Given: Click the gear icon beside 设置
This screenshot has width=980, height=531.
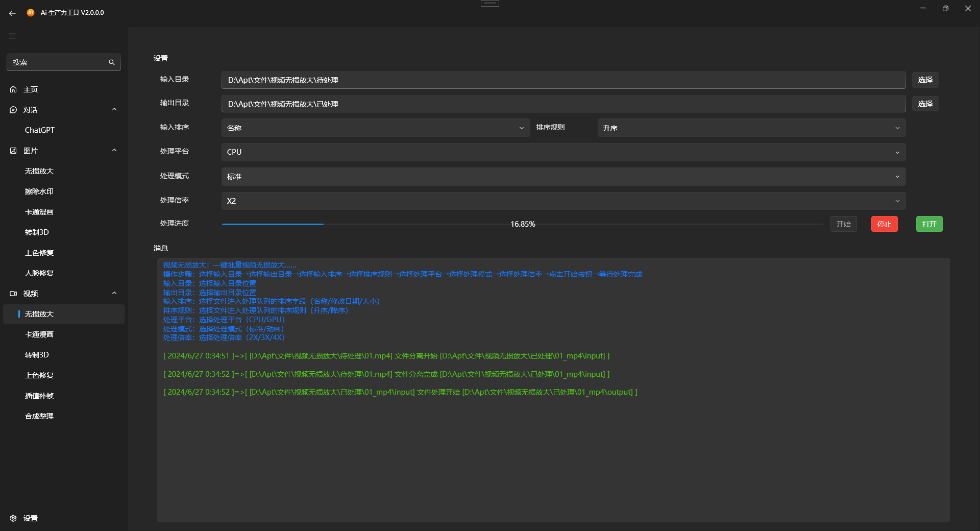Looking at the screenshot, I should [13, 518].
